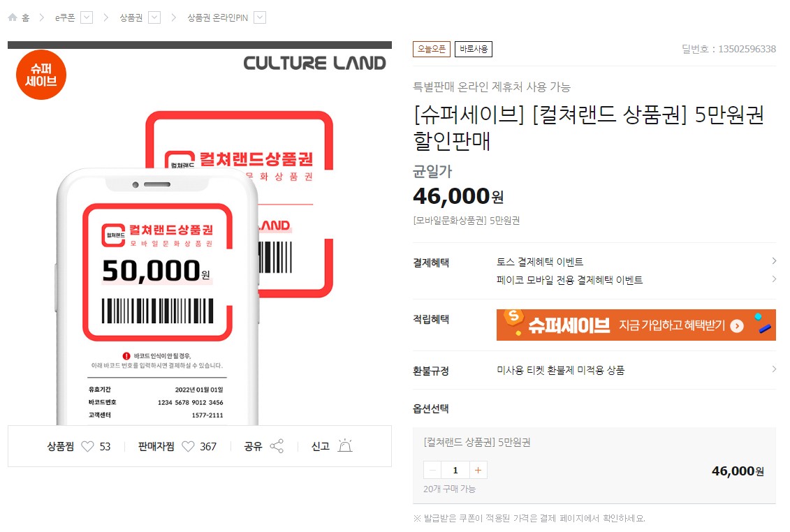Screen dimensions: 790x532
Task: Open 토스 결제혜택 이벤트 link
Action: (x=540, y=262)
